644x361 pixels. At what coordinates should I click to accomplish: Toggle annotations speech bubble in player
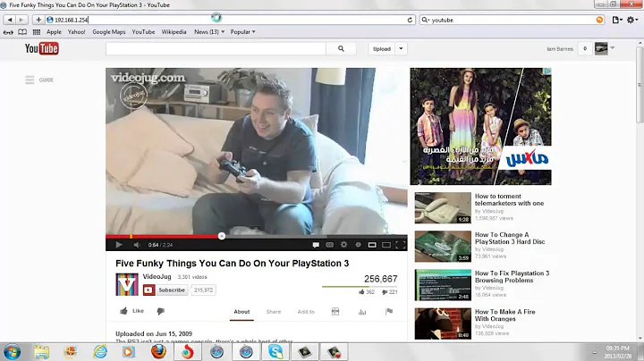(316, 245)
